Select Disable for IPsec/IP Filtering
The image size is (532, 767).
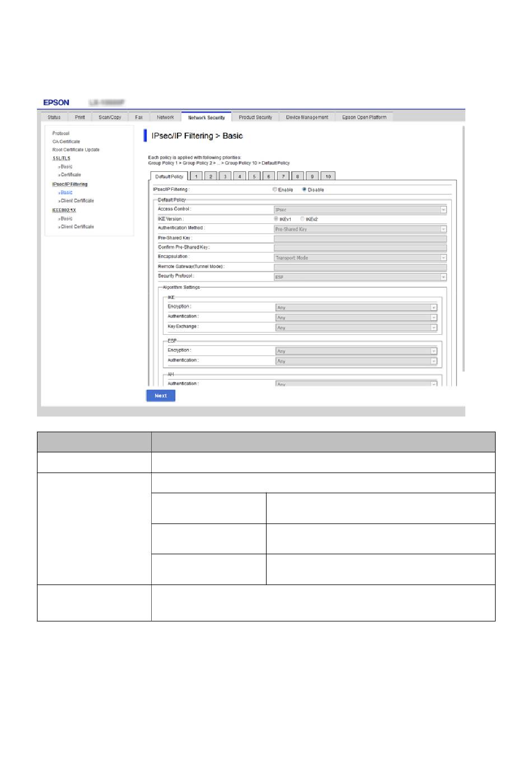coord(304,190)
